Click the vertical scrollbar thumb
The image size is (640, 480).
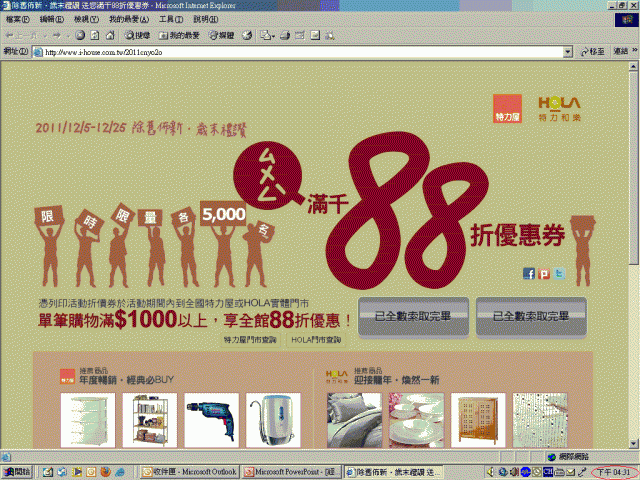click(x=633, y=167)
